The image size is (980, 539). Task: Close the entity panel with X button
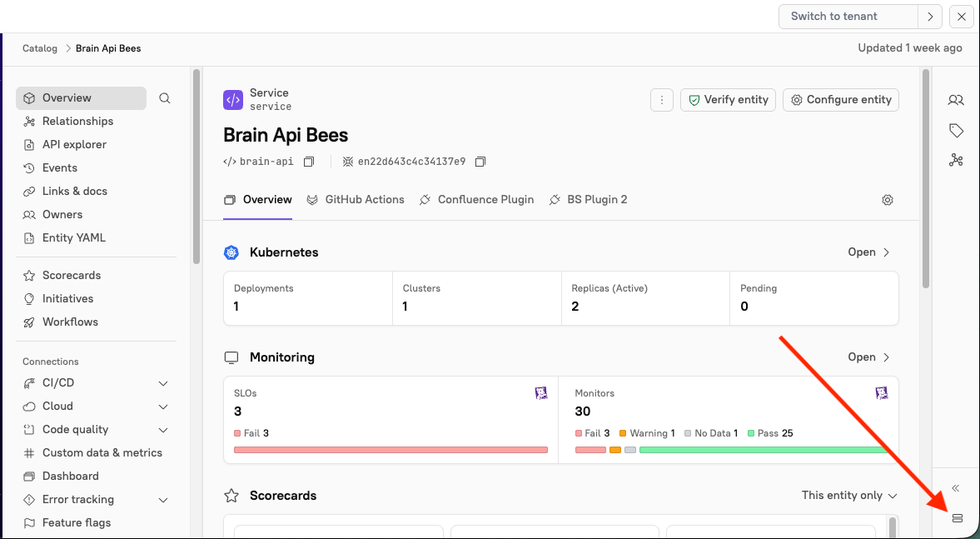tap(961, 17)
